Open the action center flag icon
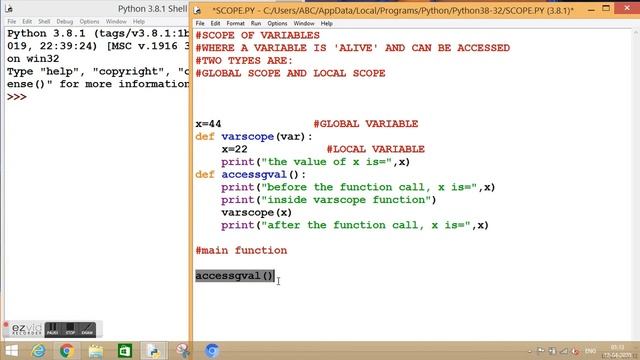The width and height of the screenshot is (640, 360). [x=540, y=351]
